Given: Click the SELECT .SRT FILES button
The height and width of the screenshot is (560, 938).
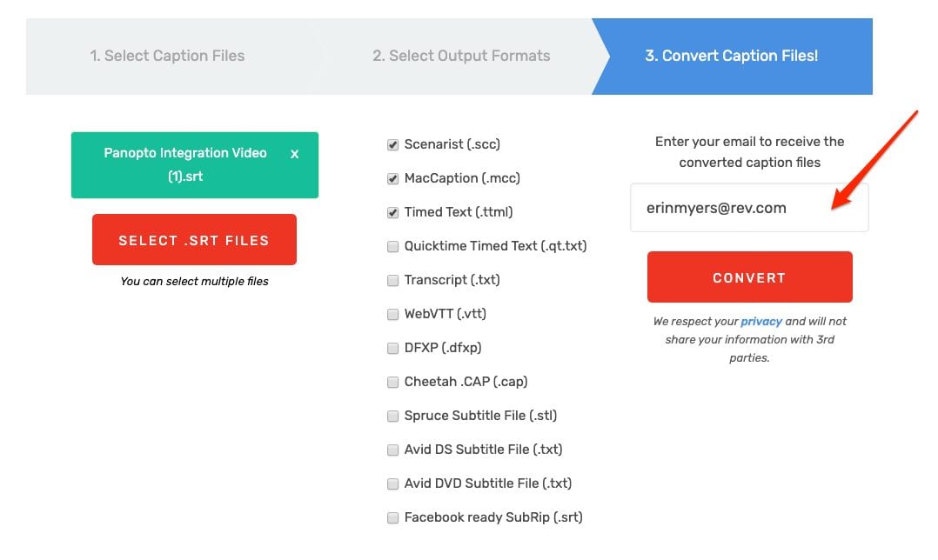Looking at the screenshot, I should 194,240.
